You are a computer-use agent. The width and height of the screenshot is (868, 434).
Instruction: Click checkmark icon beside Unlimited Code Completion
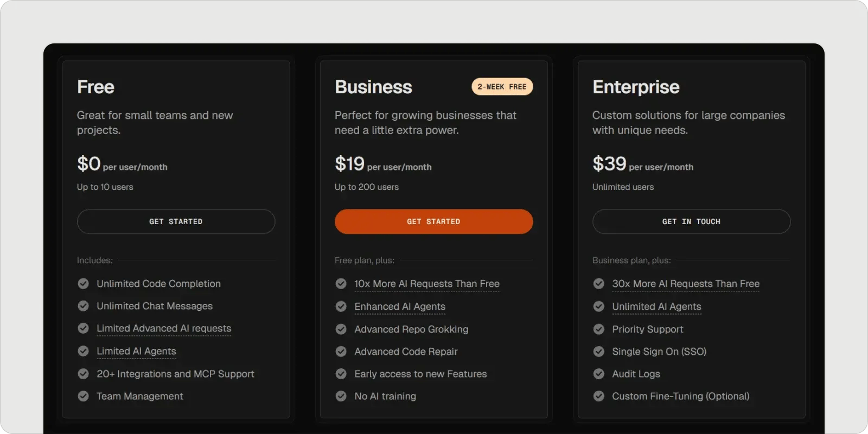(83, 284)
